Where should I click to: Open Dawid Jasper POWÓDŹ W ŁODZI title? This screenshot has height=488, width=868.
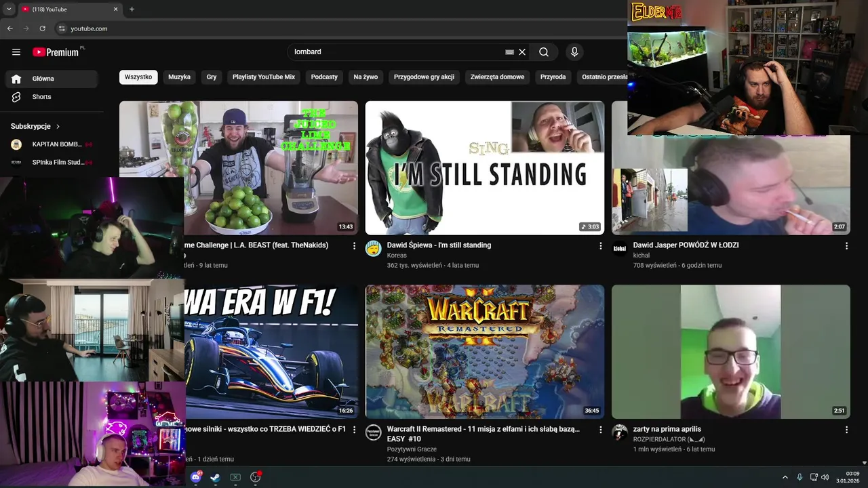[x=686, y=245]
